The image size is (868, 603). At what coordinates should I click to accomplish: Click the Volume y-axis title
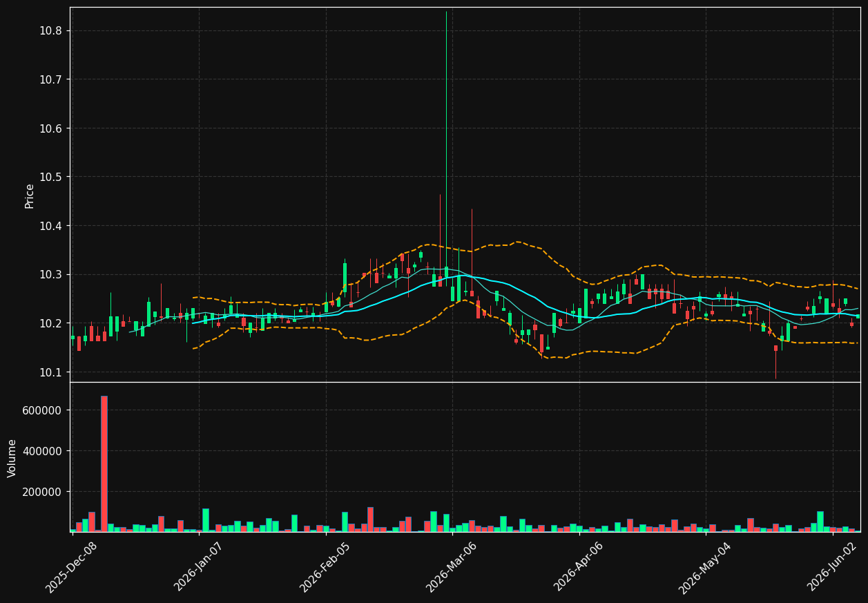coord(12,458)
